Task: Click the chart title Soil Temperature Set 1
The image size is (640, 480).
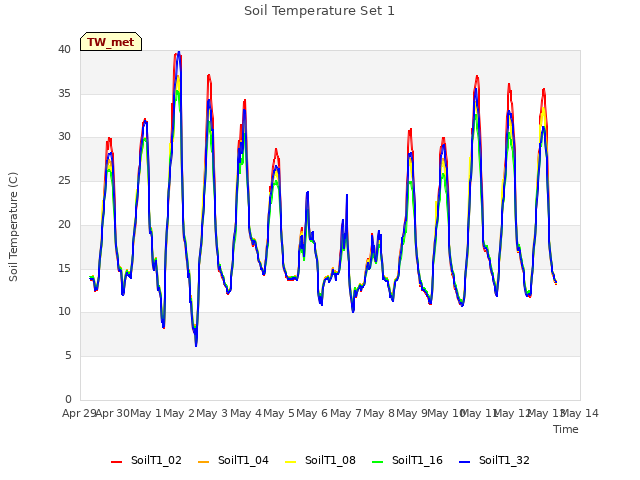Action: (319, 11)
